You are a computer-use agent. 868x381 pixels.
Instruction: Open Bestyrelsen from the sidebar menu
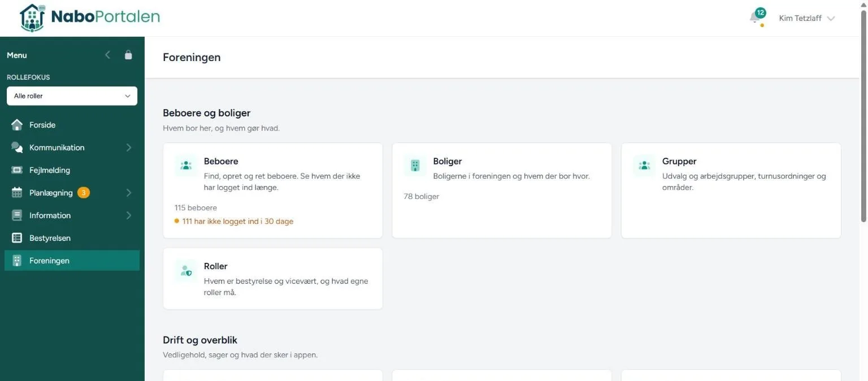click(x=72, y=238)
